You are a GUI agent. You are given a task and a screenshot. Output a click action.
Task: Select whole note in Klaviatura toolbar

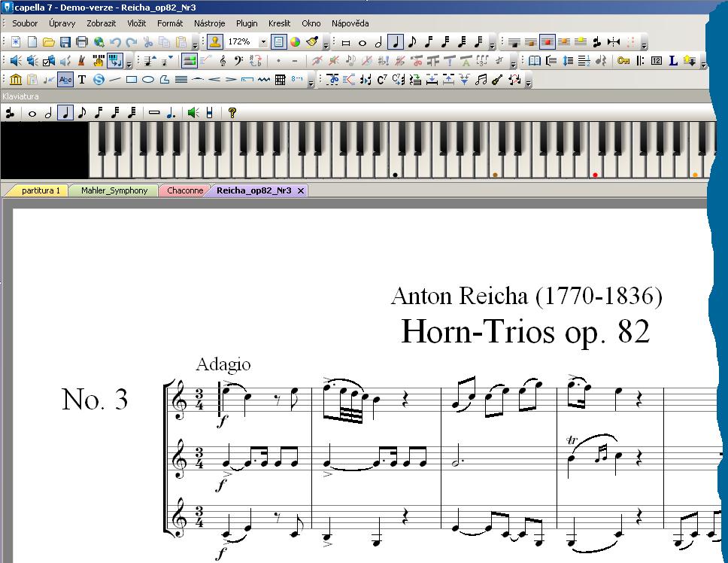[32, 114]
